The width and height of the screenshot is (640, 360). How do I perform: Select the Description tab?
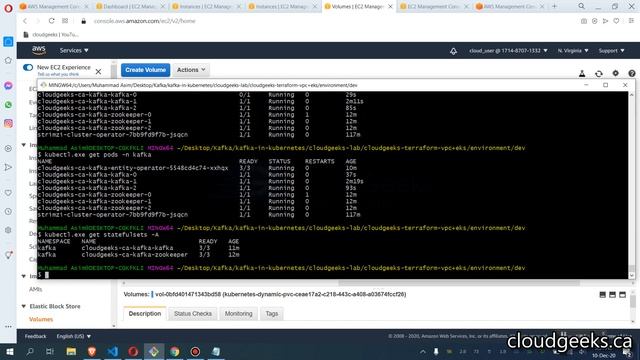tap(145, 313)
